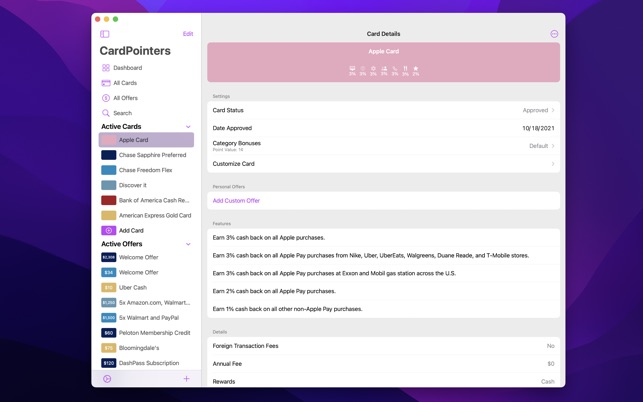Click the Apple Card banner title
This screenshot has height=402, width=643.
tap(383, 51)
